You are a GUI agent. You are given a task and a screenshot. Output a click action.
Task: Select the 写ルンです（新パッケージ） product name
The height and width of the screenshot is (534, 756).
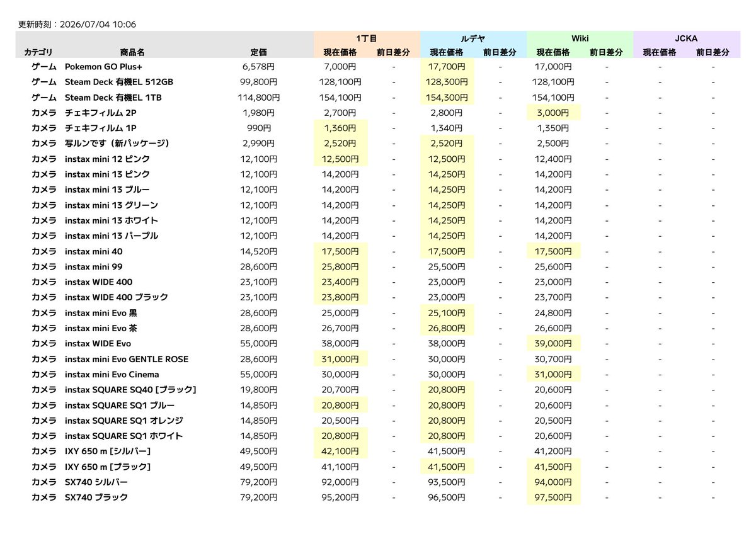point(117,144)
